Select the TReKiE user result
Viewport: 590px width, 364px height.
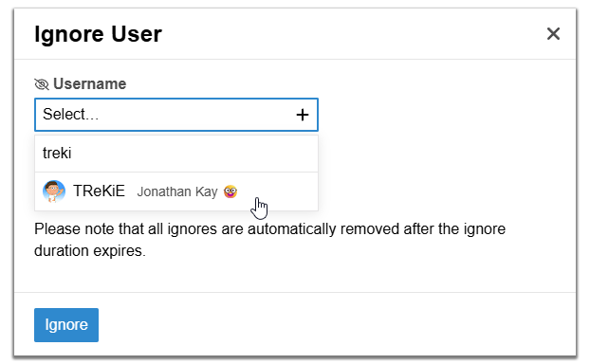click(176, 191)
